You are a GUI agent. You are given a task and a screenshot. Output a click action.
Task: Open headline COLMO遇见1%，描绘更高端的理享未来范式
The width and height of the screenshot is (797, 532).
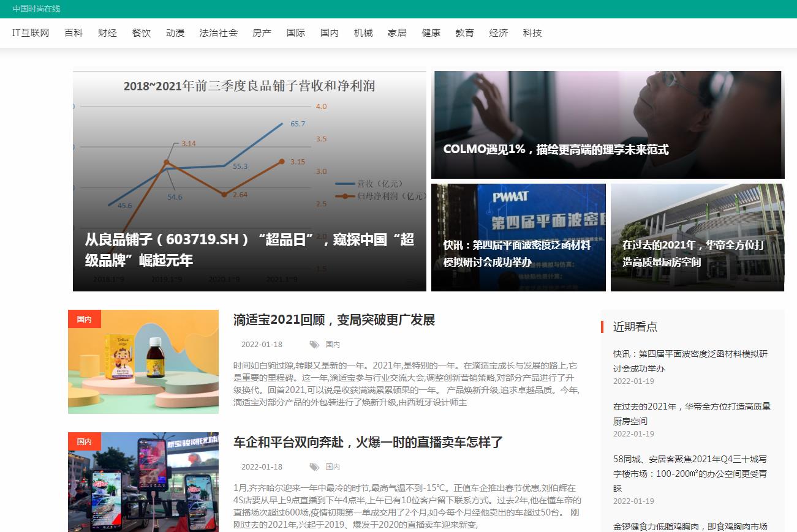(556, 149)
